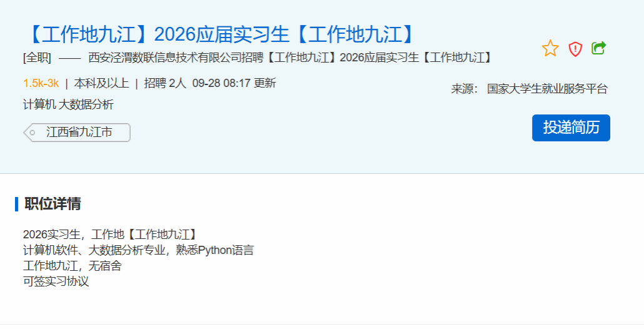Report the posting via red shield icon
644x329 pixels.
pyautogui.click(x=575, y=49)
